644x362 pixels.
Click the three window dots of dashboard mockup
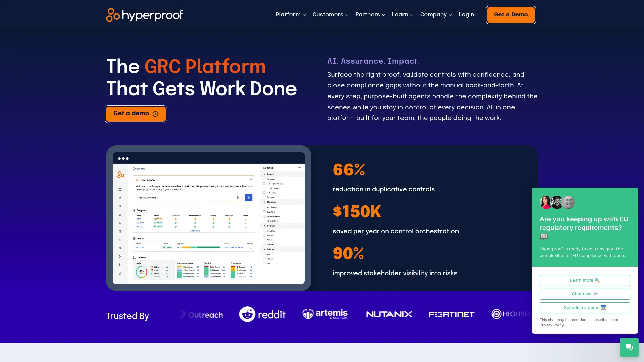[x=123, y=158]
